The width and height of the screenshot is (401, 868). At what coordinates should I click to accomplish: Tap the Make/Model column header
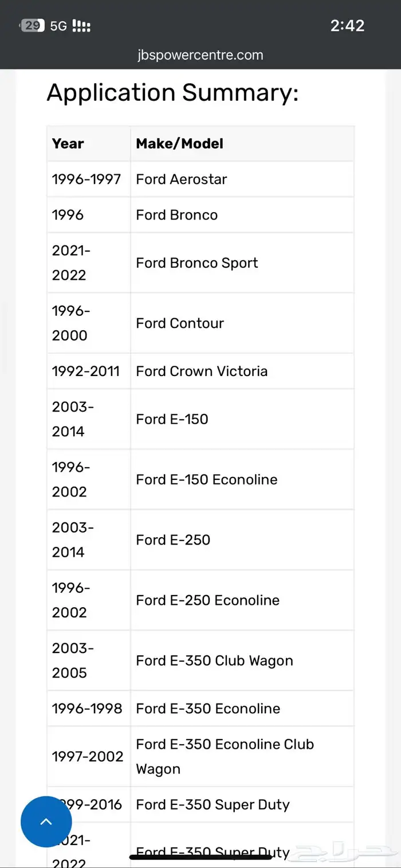point(179,144)
